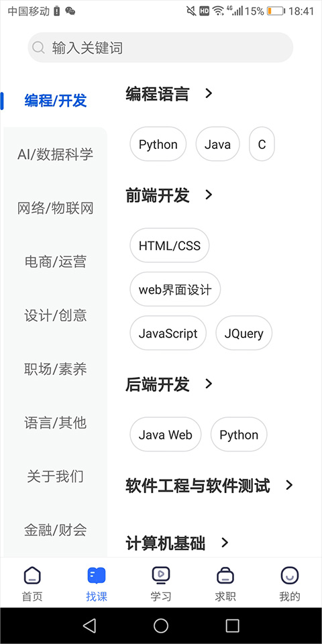
Task: Tap the search magnifier icon
Action: tap(38, 48)
